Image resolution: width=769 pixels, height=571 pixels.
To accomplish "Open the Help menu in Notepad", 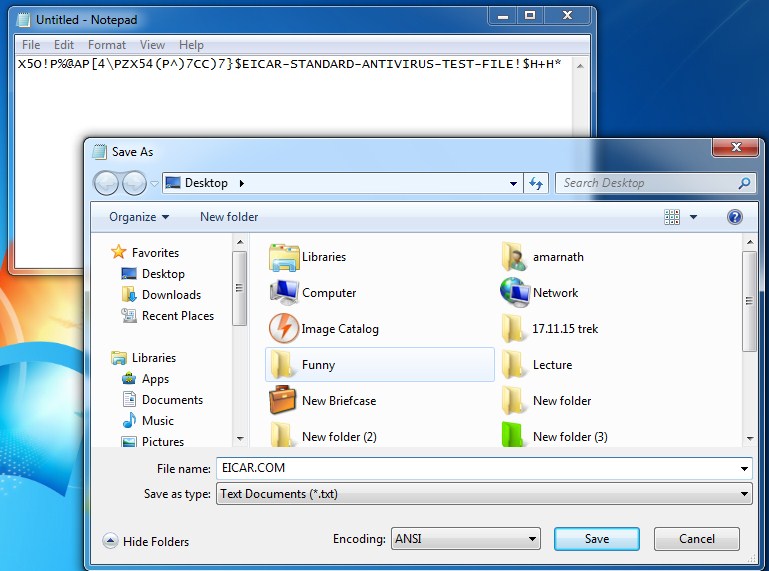I will click(191, 45).
